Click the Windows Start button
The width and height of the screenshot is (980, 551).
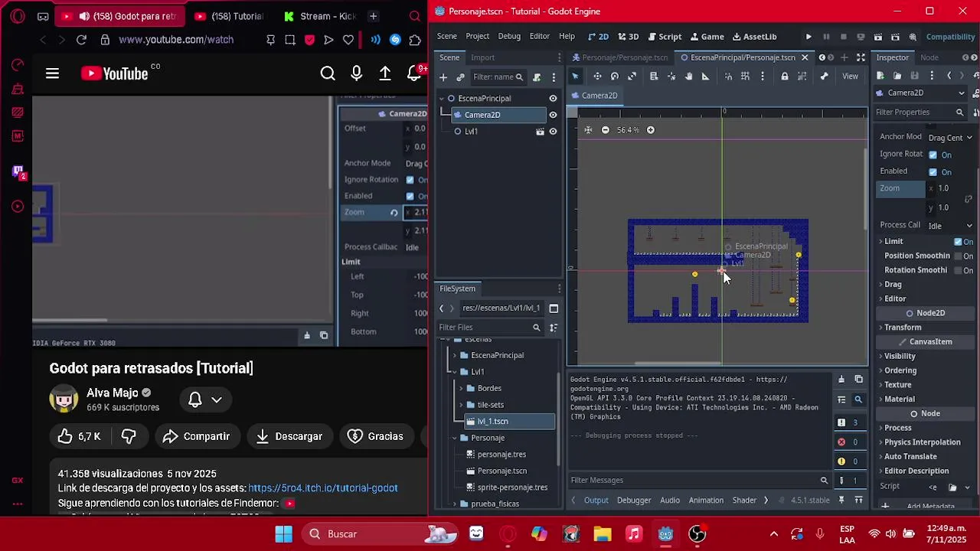click(x=283, y=534)
